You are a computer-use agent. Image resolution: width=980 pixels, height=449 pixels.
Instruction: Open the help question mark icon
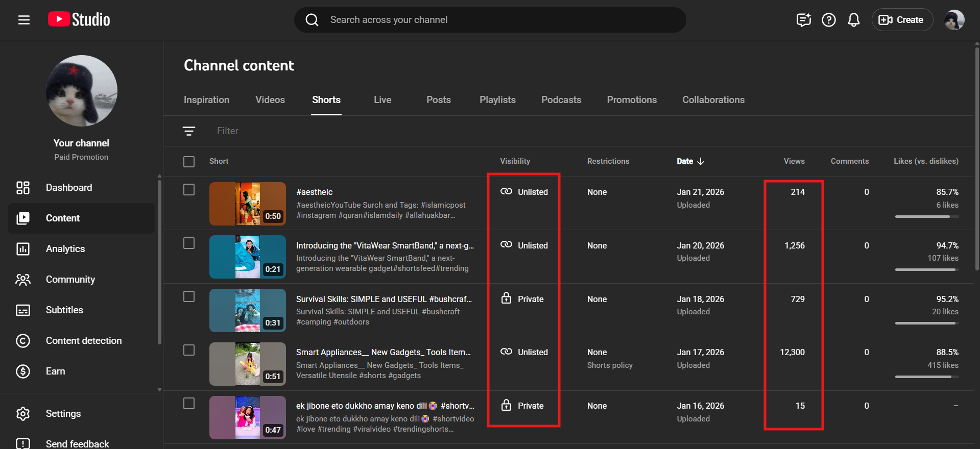[x=828, y=20]
